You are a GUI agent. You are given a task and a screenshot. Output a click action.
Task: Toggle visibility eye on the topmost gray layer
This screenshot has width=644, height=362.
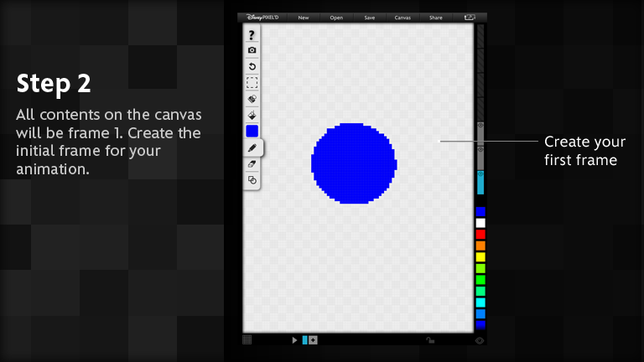480,125
